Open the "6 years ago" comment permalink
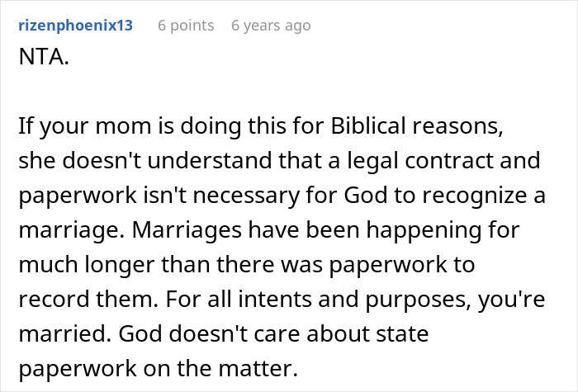 271,26
